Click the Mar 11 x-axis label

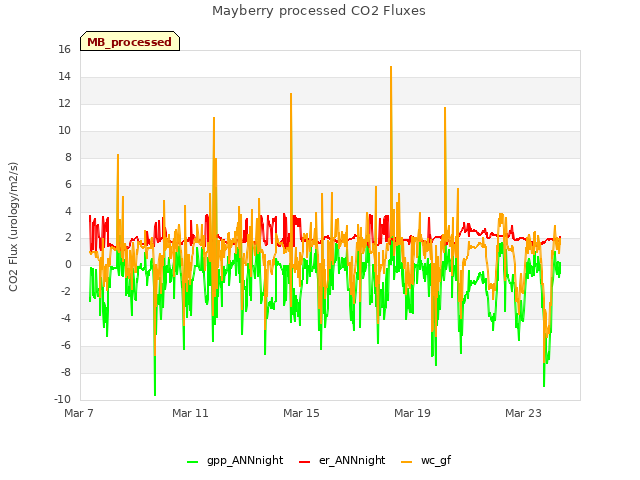(x=190, y=413)
